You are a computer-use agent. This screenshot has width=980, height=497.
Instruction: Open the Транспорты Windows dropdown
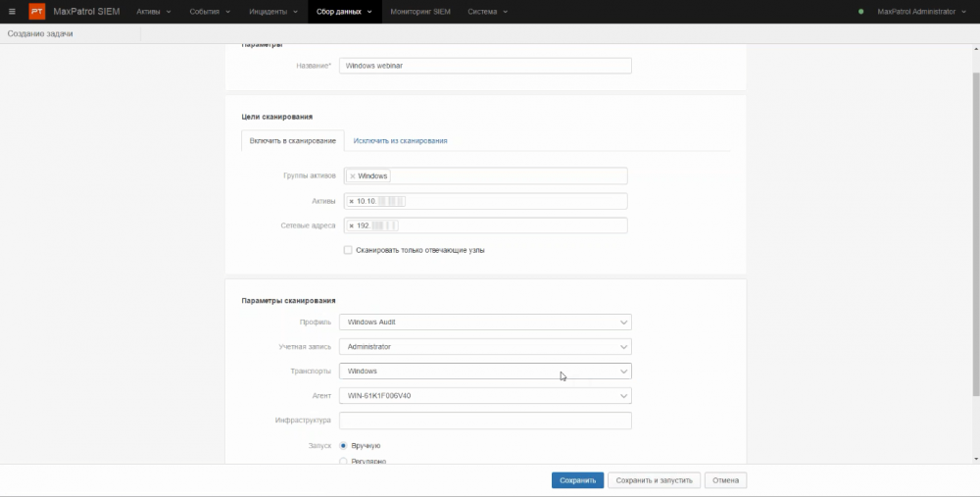pyautogui.click(x=485, y=371)
